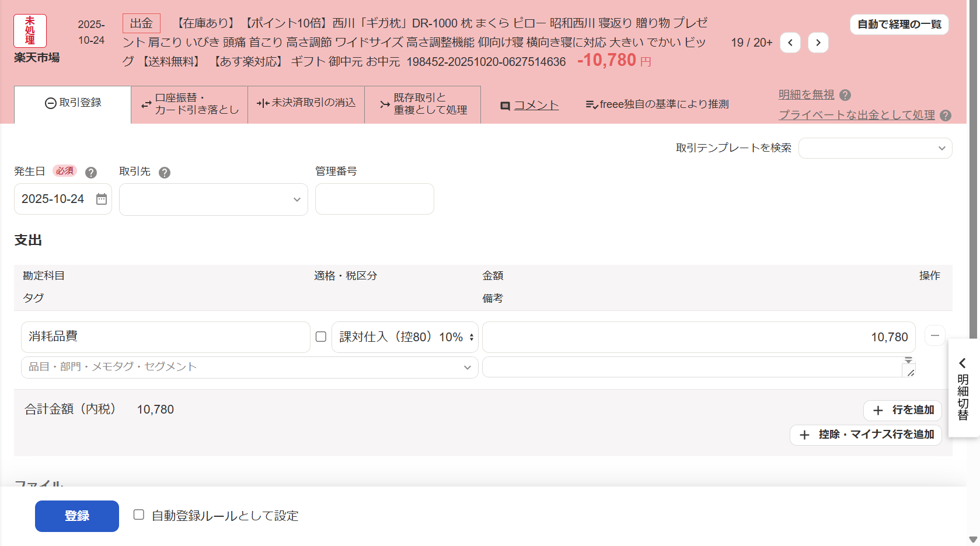Click the 備考 text area

coord(699,367)
